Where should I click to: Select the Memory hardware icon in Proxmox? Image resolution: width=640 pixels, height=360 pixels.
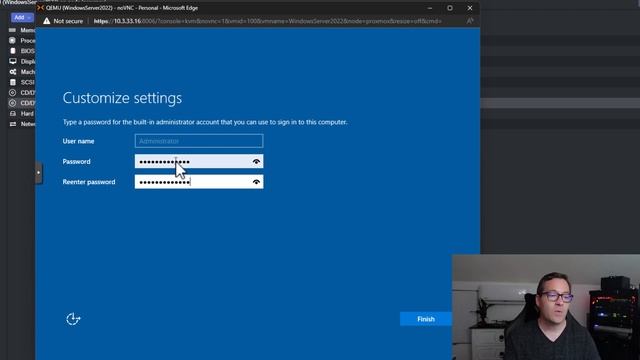pyautogui.click(x=13, y=30)
